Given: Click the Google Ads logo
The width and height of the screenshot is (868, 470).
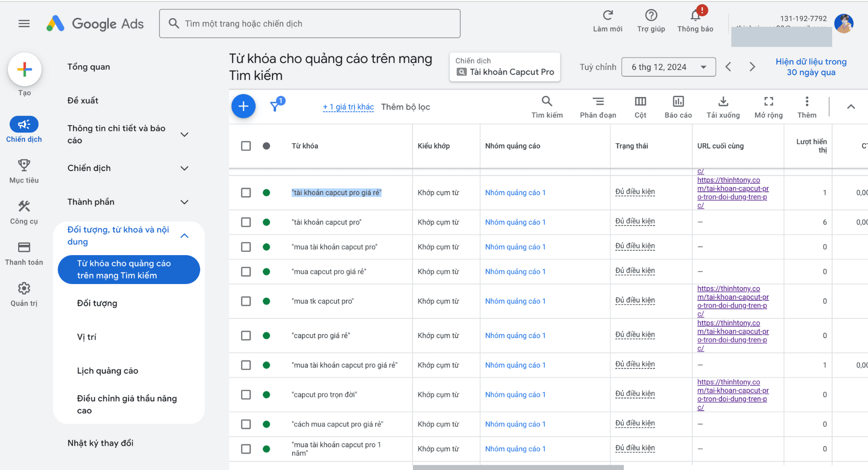Looking at the screenshot, I should coord(95,24).
